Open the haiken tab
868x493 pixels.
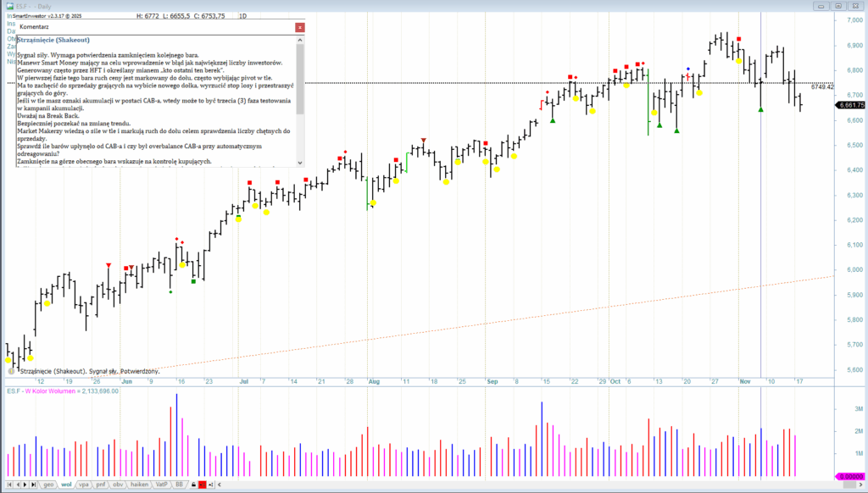139,485
